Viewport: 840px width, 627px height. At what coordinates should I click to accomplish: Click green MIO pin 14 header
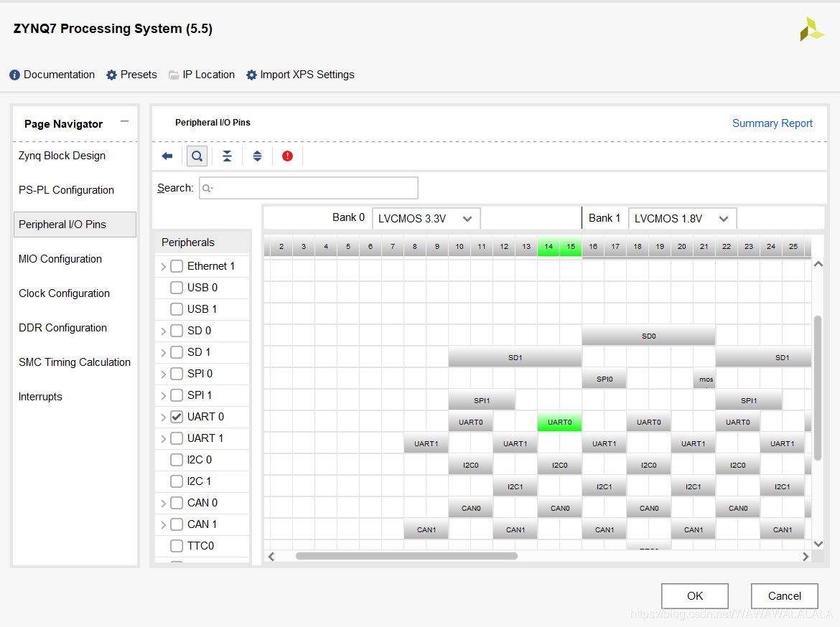(x=549, y=246)
